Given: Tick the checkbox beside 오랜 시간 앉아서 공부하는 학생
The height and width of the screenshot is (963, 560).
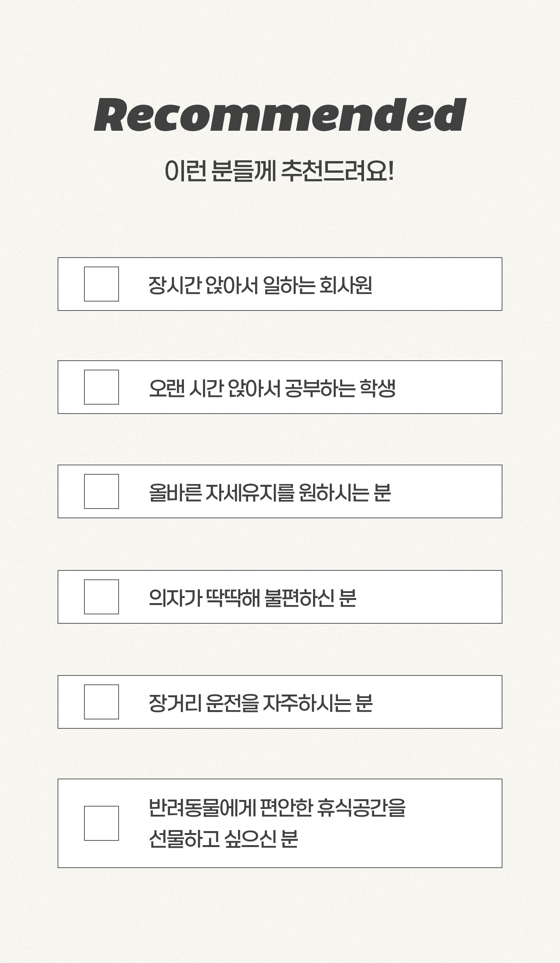Looking at the screenshot, I should (x=101, y=387).
